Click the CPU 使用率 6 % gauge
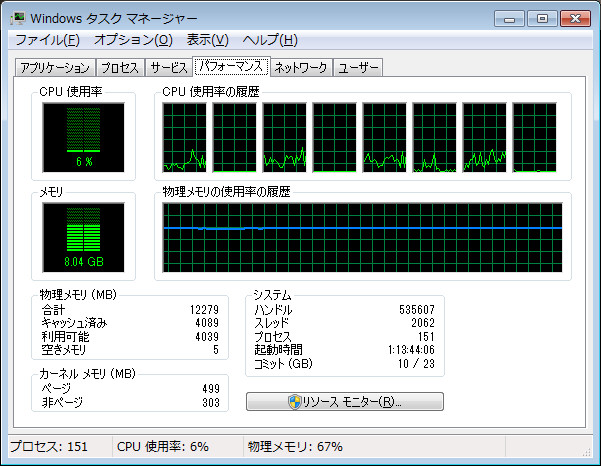Screen dimensions: 601x466 click(84, 137)
